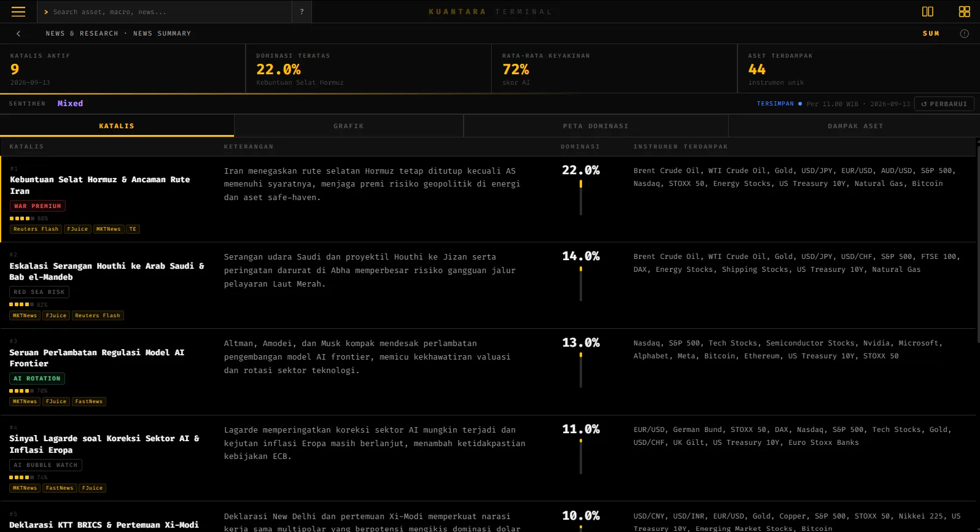Select the DOMINASI TERATAS stat card

[368, 69]
